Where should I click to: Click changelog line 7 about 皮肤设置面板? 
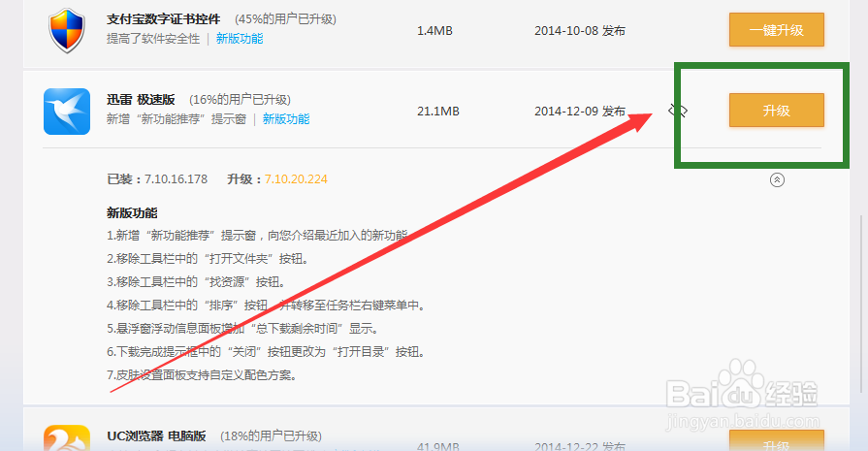[x=203, y=375]
